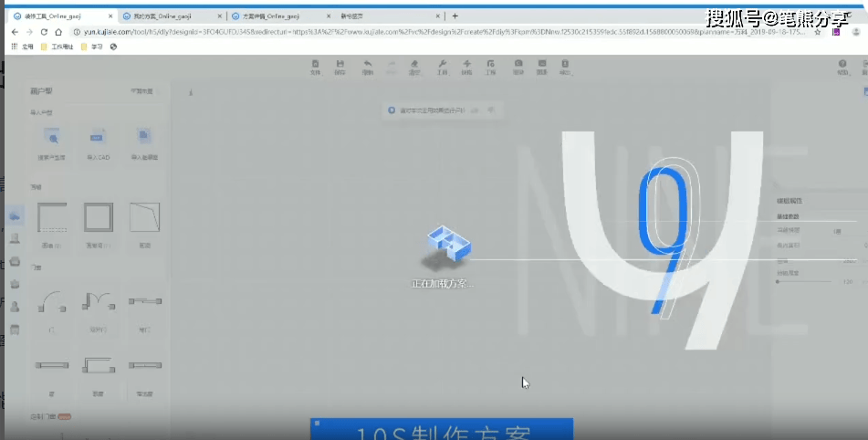Close the first browser tab
Screen dimensions: 868x440
(108, 16)
